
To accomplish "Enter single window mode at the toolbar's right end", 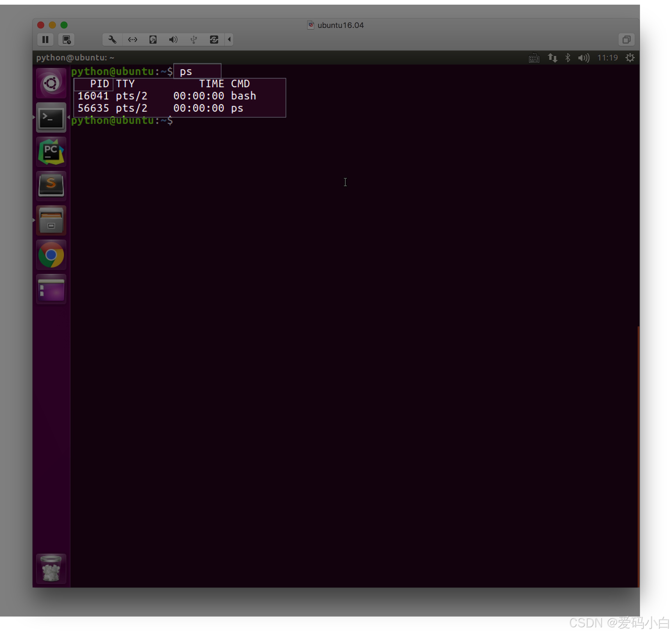I will (626, 40).
